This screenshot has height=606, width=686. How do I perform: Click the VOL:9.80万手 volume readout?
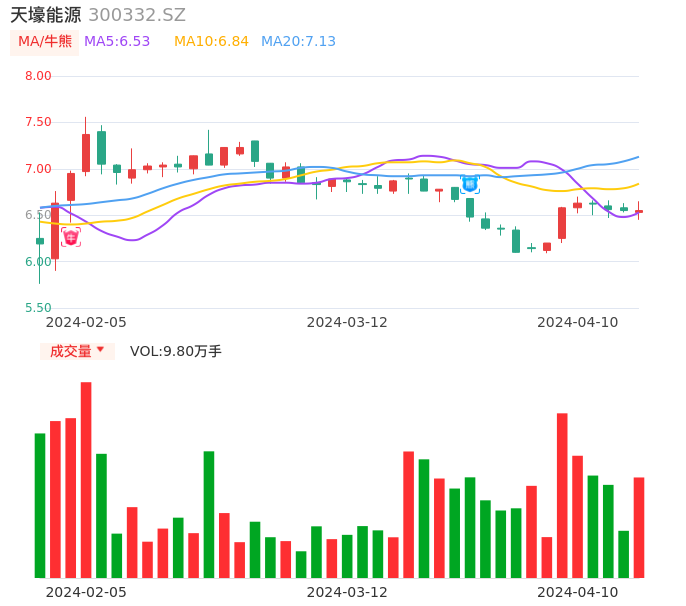(x=176, y=351)
